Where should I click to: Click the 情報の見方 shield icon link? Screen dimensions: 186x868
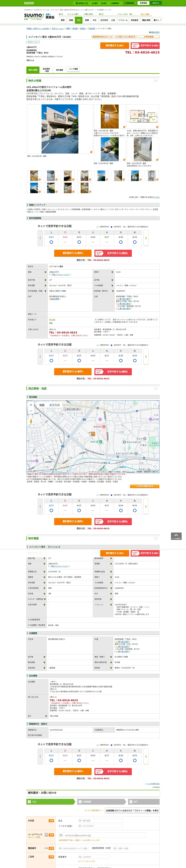(x=154, y=32)
